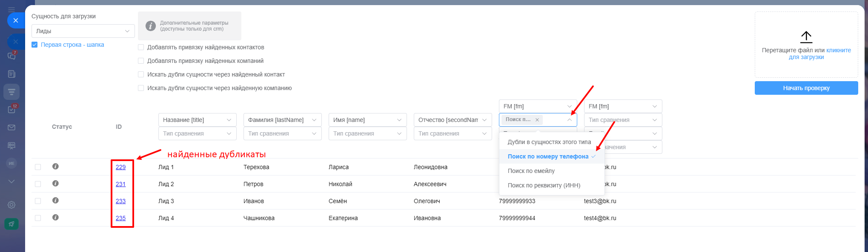
Task: Open the chat messages sidebar icon
Action: coord(11,56)
